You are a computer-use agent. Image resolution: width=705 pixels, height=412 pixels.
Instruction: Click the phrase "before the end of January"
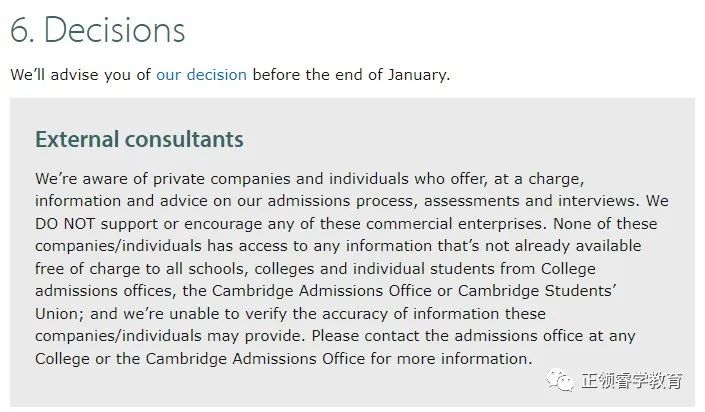click(351, 75)
